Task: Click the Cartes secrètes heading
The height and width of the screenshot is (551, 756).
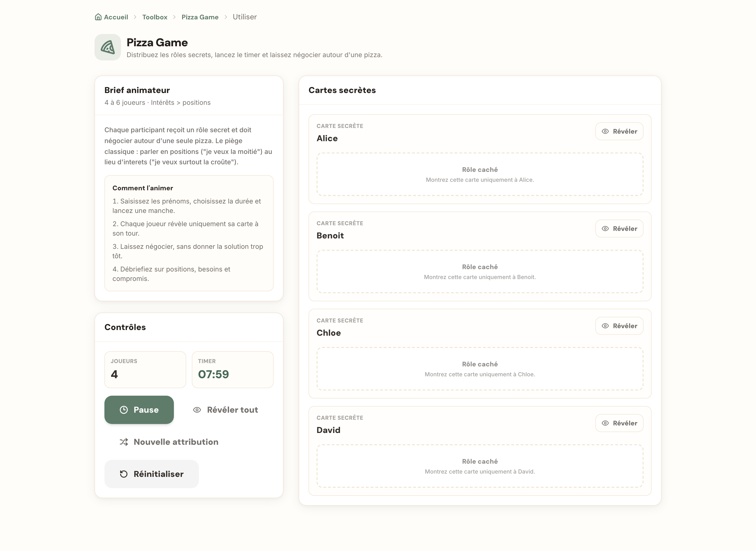Action: coord(342,90)
